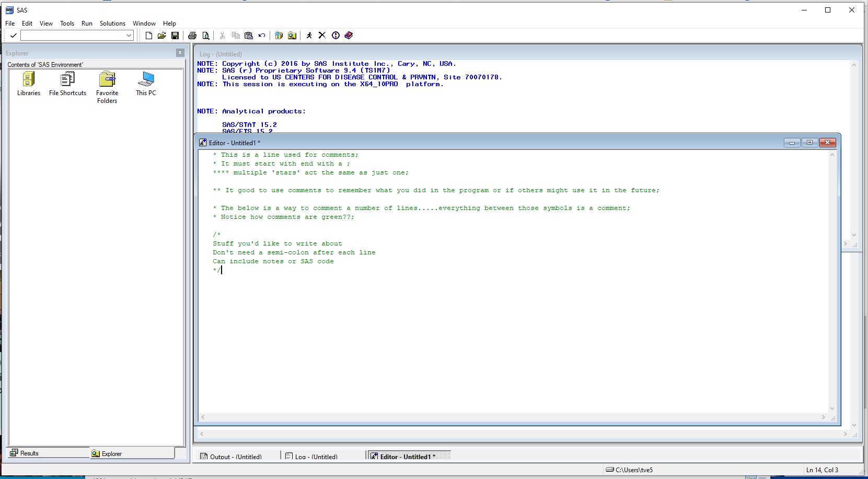The width and height of the screenshot is (868, 479).
Task: Click the Open folder toolbar icon
Action: tap(162, 36)
